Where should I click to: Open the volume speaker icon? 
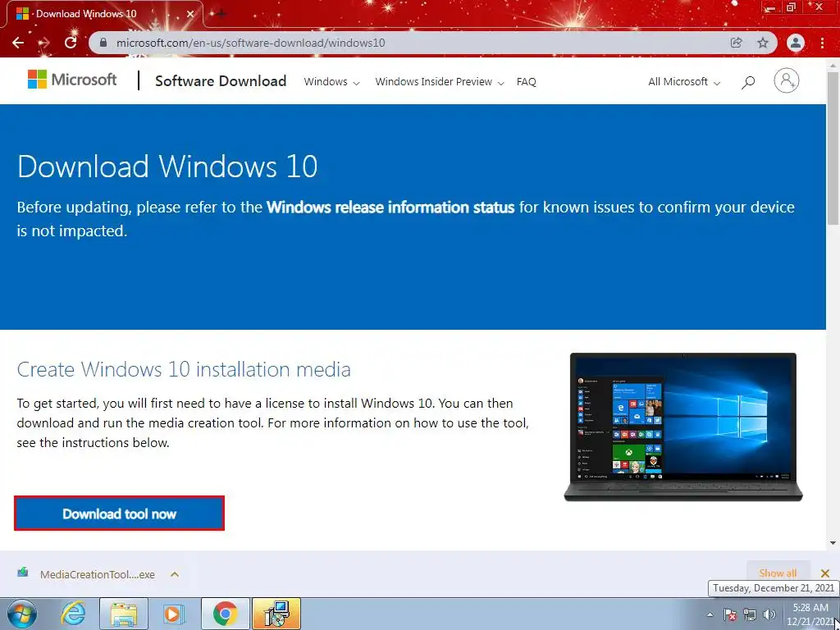tap(769, 614)
